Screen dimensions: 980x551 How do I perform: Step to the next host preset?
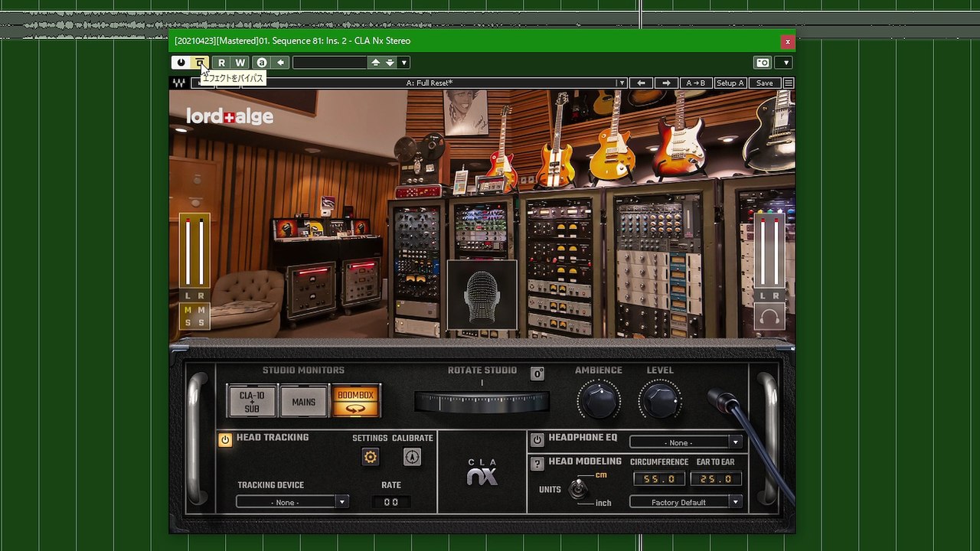[390, 63]
